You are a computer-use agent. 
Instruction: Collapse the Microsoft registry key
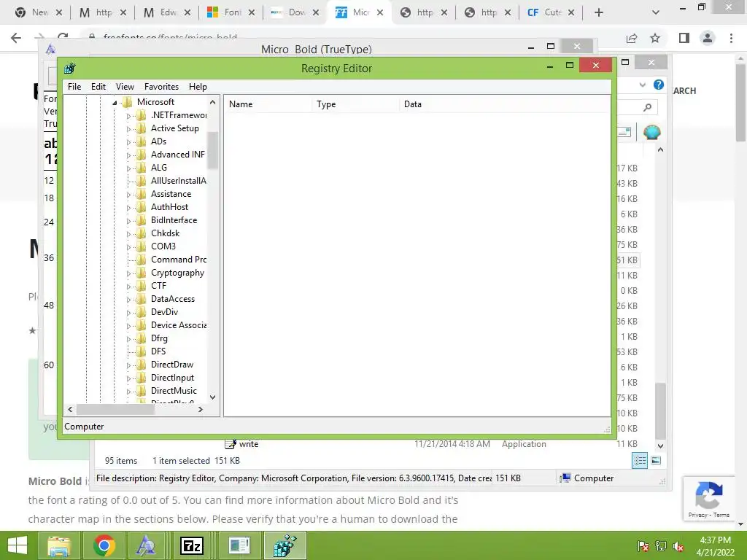coord(115,102)
